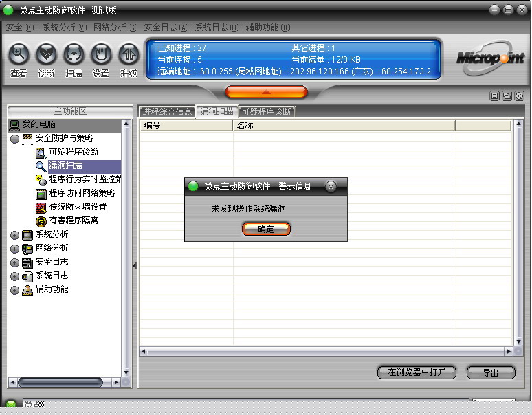Viewport: 532px width, 415px height.
Task: Click the cascade windows icon above the tab panel
Action: [x=507, y=96]
